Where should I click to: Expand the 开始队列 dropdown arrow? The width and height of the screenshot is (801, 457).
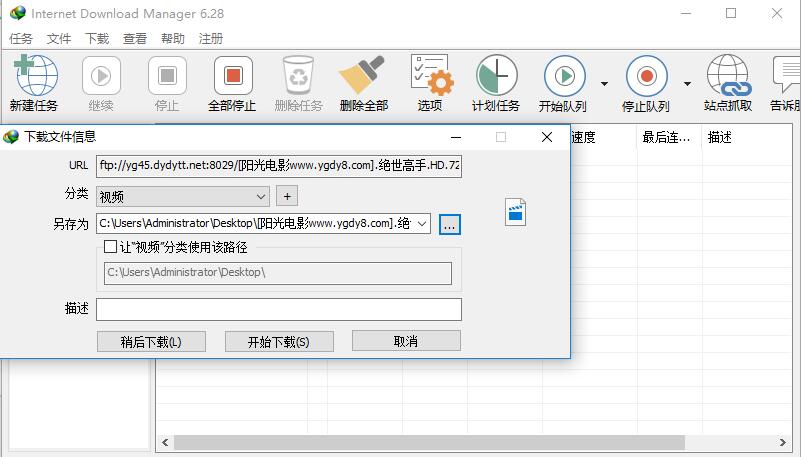(604, 84)
